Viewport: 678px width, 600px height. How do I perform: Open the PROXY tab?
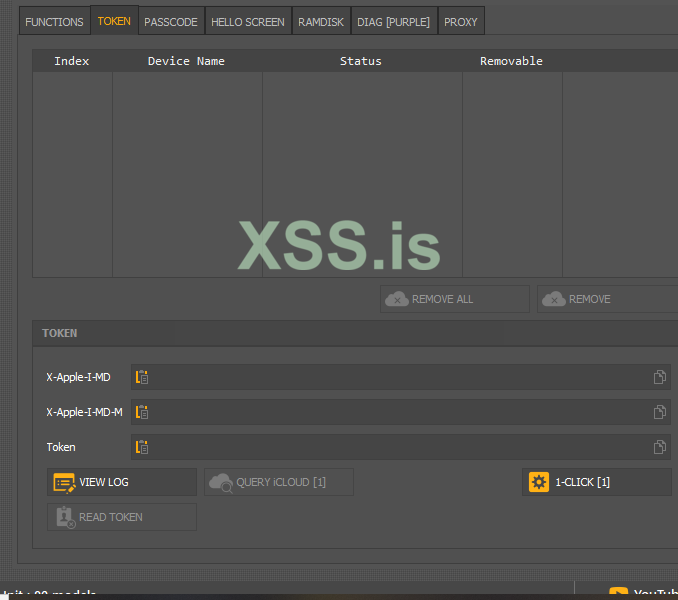[x=461, y=21]
